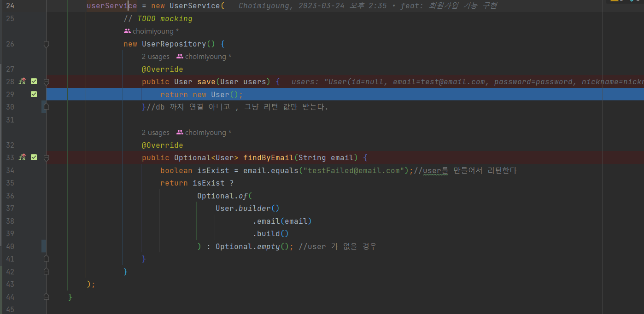644x314 pixels.
Task: Click line number 43 in the gutter
Action: (10, 285)
